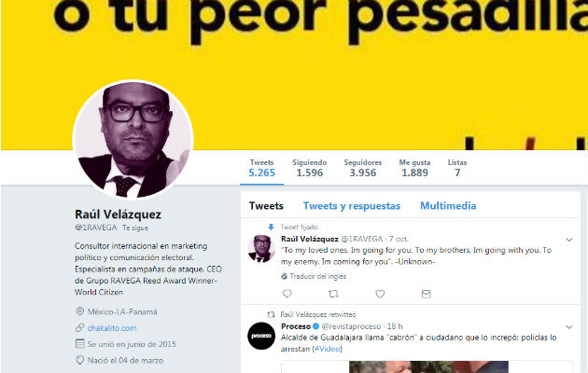The image size is (588, 373).
Task: Click the blue verified badge next to Proceso
Action: point(315,326)
